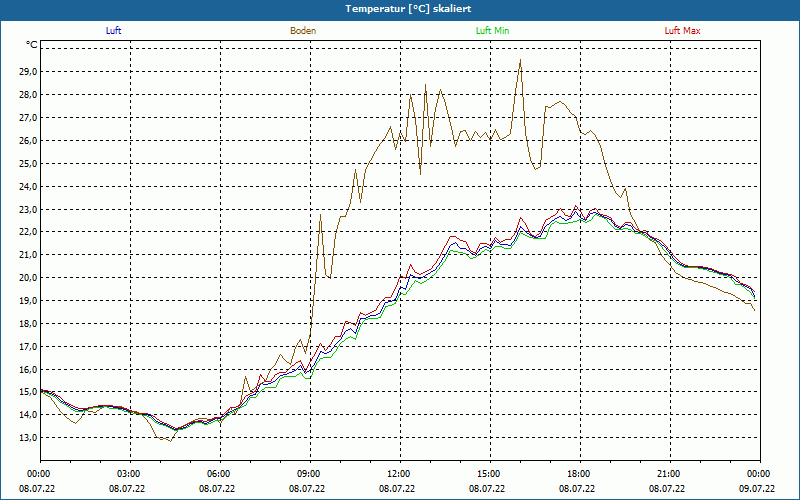Screen dimensions: 800x500
Task: Click the 13,0 y-axis value
Action: [28, 438]
